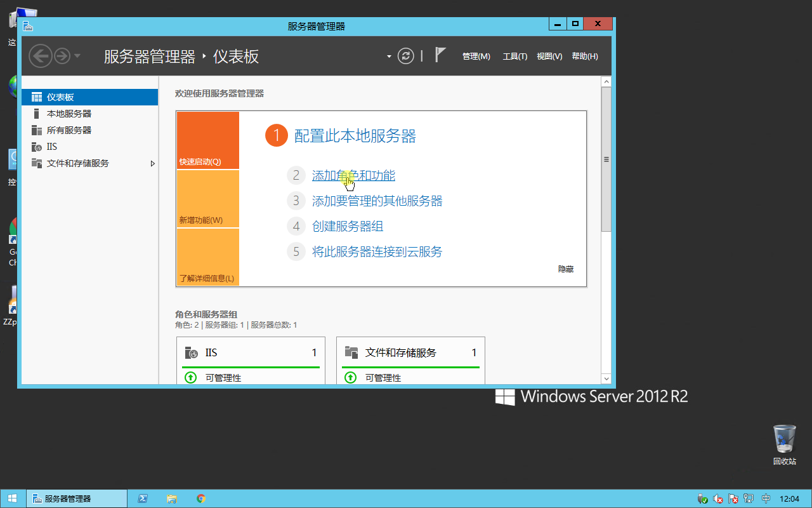Expand the 文件和存储服务 submenu arrow

point(152,163)
